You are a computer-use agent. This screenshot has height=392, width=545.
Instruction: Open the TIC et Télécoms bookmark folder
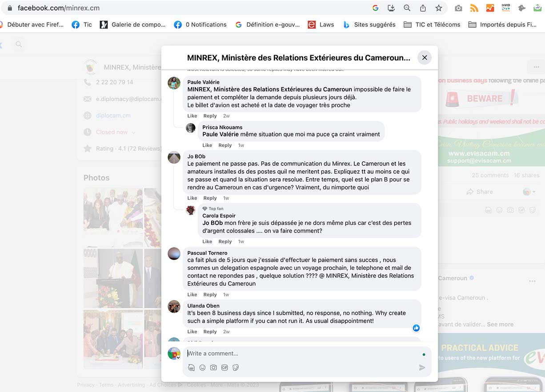[x=432, y=24]
